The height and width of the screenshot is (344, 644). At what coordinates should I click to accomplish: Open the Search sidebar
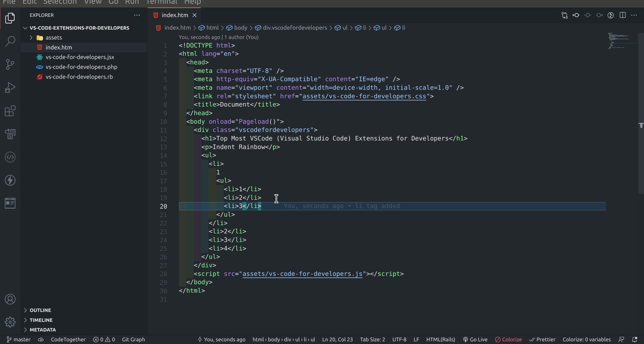[x=10, y=41]
